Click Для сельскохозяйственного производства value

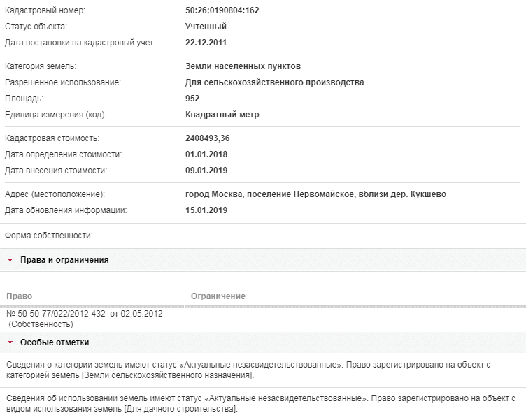point(274,82)
